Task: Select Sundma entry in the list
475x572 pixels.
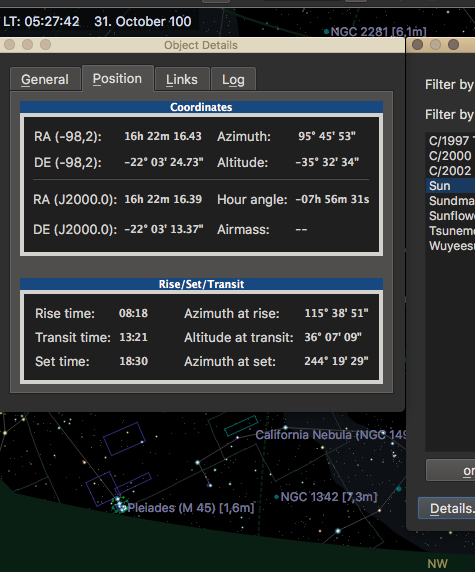Action: 451,201
